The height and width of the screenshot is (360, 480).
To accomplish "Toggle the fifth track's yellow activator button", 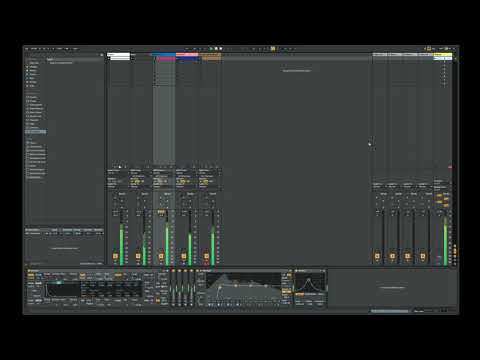I will tap(206, 256).
